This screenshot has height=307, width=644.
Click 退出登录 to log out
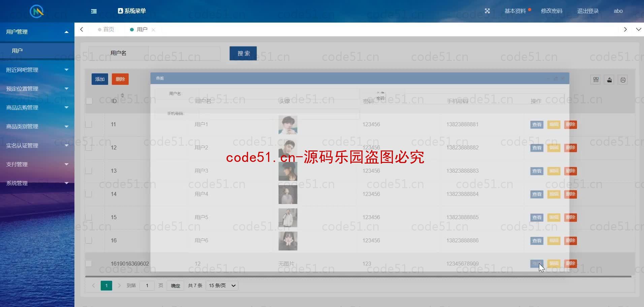click(x=588, y=11)
